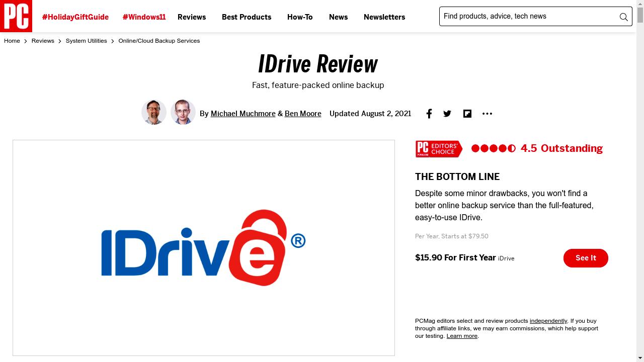Open the Best Products menu
Image resolution: width=644 pixels, height=362 pixels.
click(x=247, y=17)
